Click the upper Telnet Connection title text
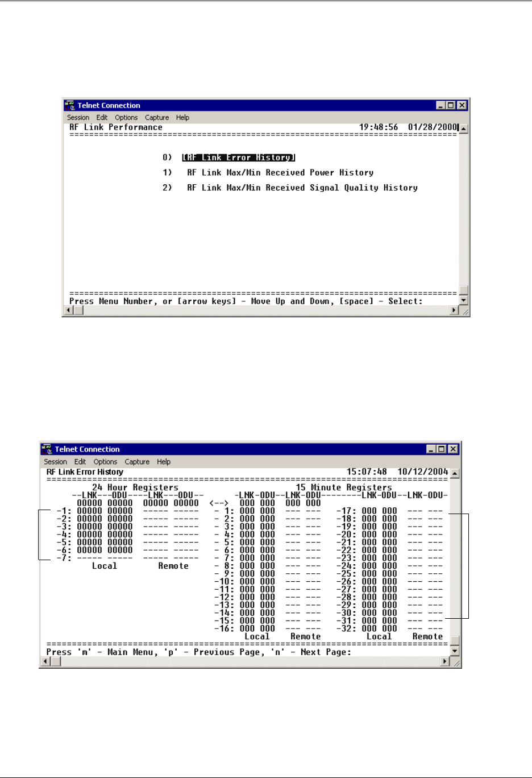 coord(109,105)
